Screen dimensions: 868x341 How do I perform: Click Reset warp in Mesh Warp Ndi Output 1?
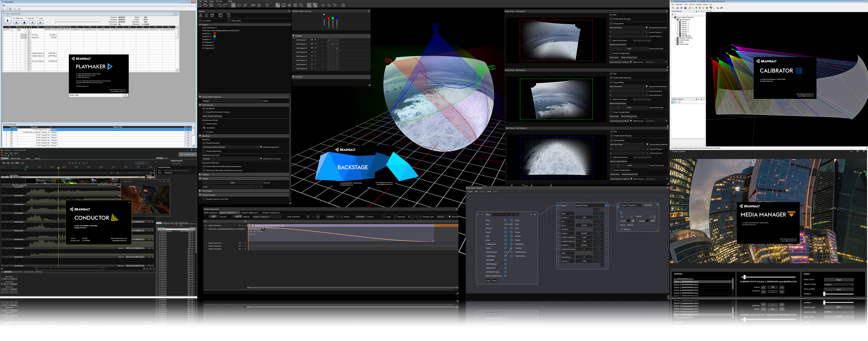614,57
